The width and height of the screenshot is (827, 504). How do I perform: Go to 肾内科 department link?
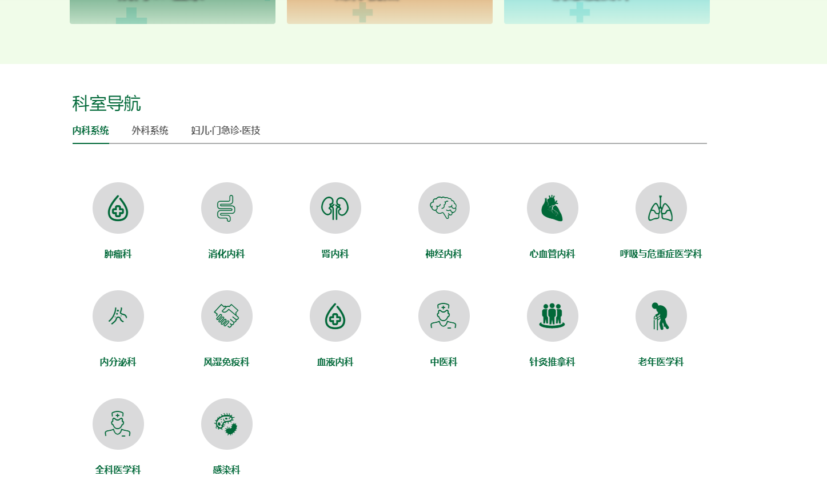(335, 254)
